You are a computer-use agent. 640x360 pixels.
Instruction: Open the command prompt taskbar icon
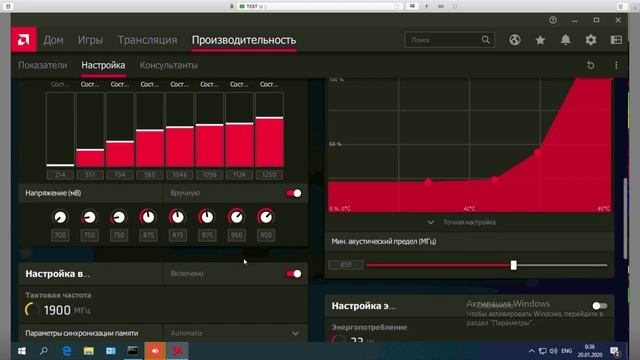pyautogui.click(x=133, y=351)
